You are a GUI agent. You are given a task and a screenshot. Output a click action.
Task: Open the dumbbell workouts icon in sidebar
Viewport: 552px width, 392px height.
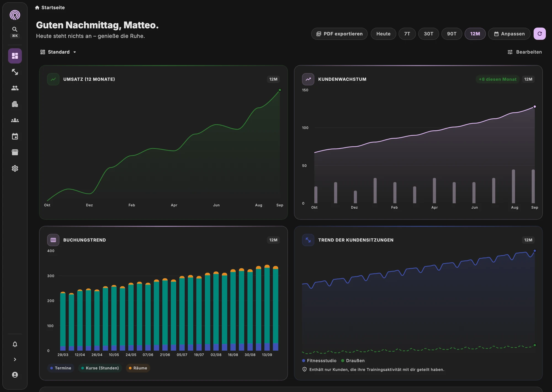click(15, 72)
